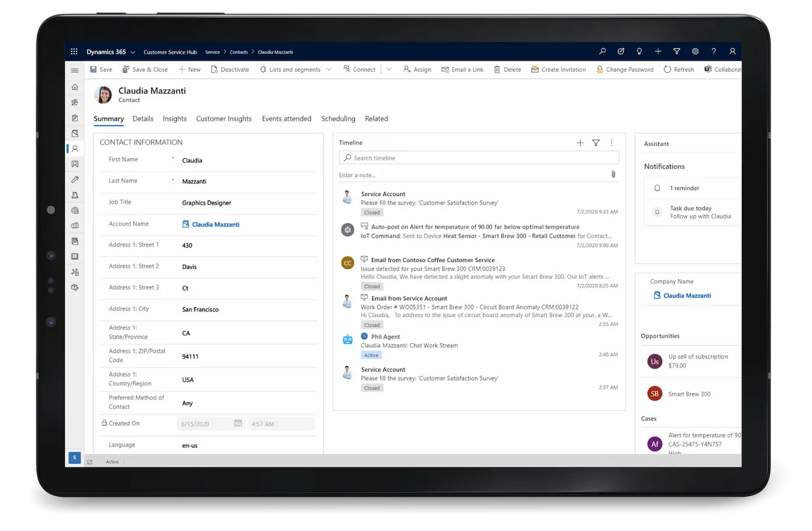Image resolution: width=812 pixels, height=531 pixels.
Task: Create a New record
Action: [x=189, y=70]
